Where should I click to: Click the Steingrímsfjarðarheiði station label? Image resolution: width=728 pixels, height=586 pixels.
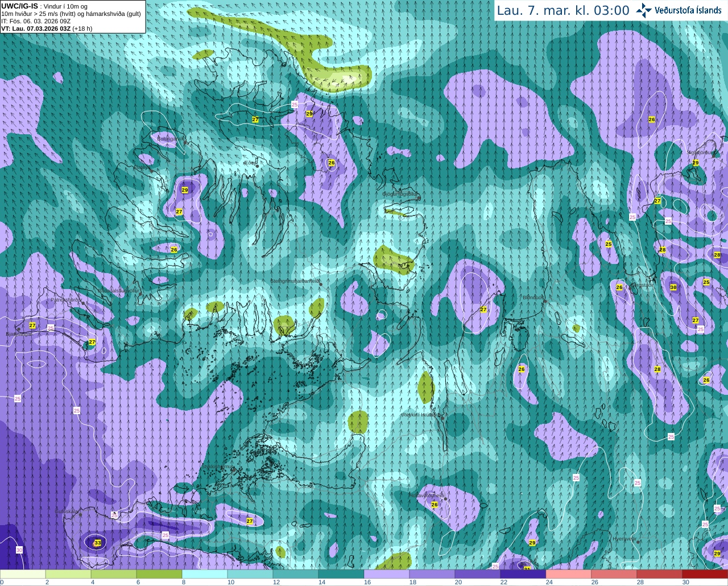point(294,280)
